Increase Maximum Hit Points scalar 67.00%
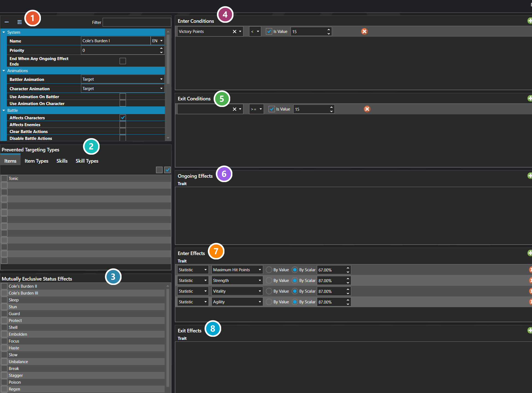The width and height of the screenshot is (532, 393). coord(348,268)
